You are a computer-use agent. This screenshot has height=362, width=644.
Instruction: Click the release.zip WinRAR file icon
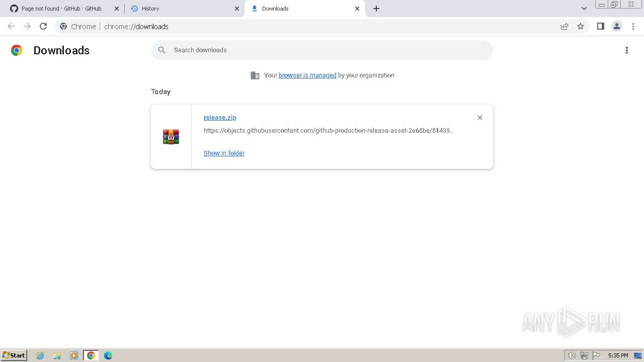pyautogui.click(x=171, y=137)
